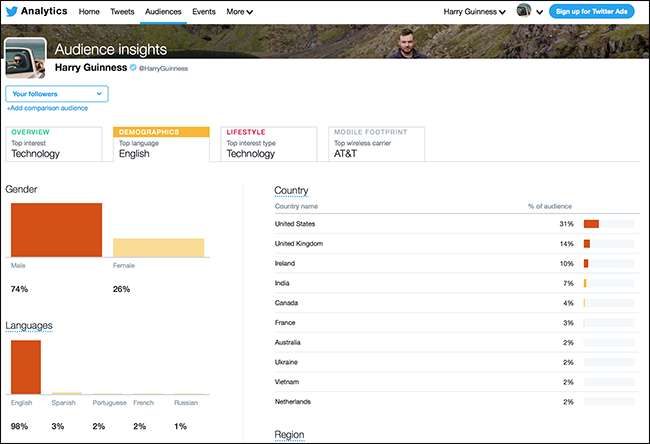Click the Portuguese language label

click(x=109, y=403)
